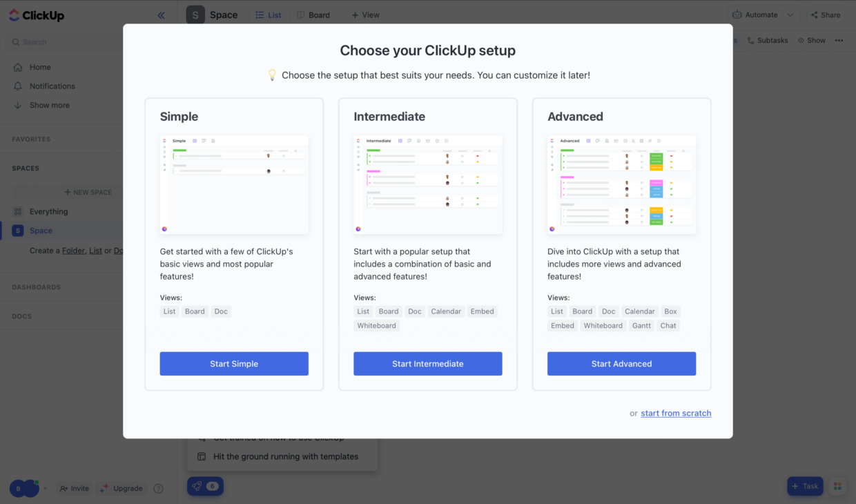Click the apps grid icon at bottom right
This screenshot has width=856, height=504.
[x=837, y=486]
